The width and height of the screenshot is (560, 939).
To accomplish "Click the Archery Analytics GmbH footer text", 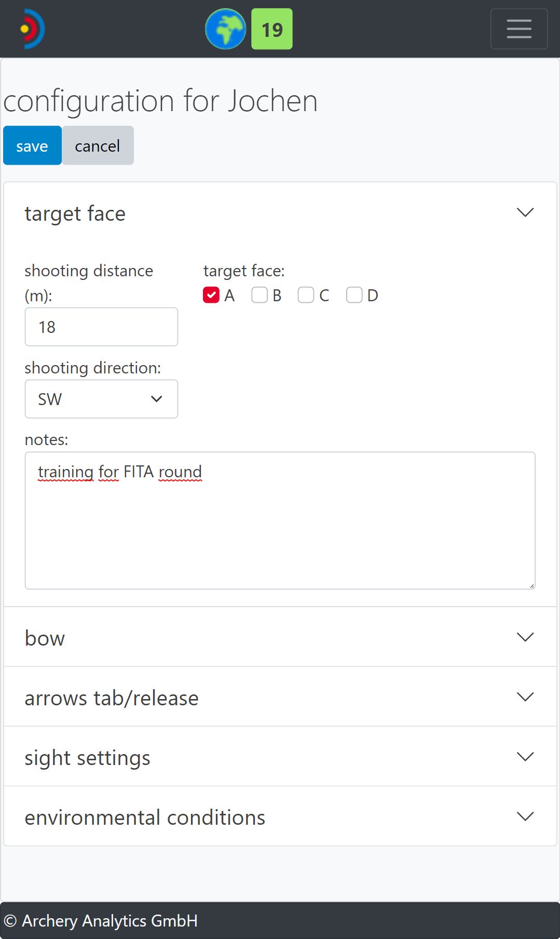I will click(110, 921).
